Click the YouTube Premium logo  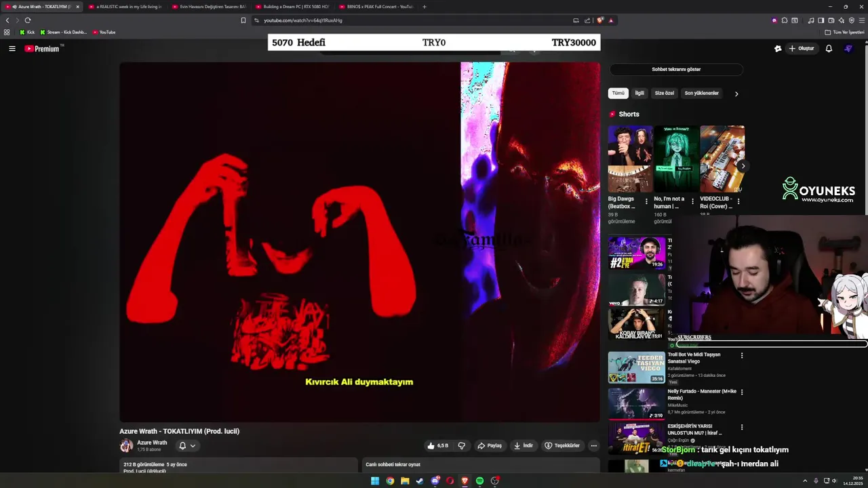pos(42,49)
